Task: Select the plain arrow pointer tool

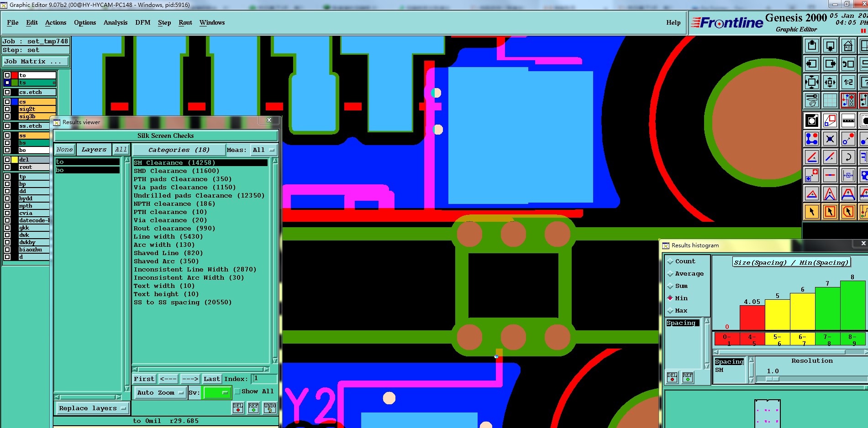Action: point(812,211)
